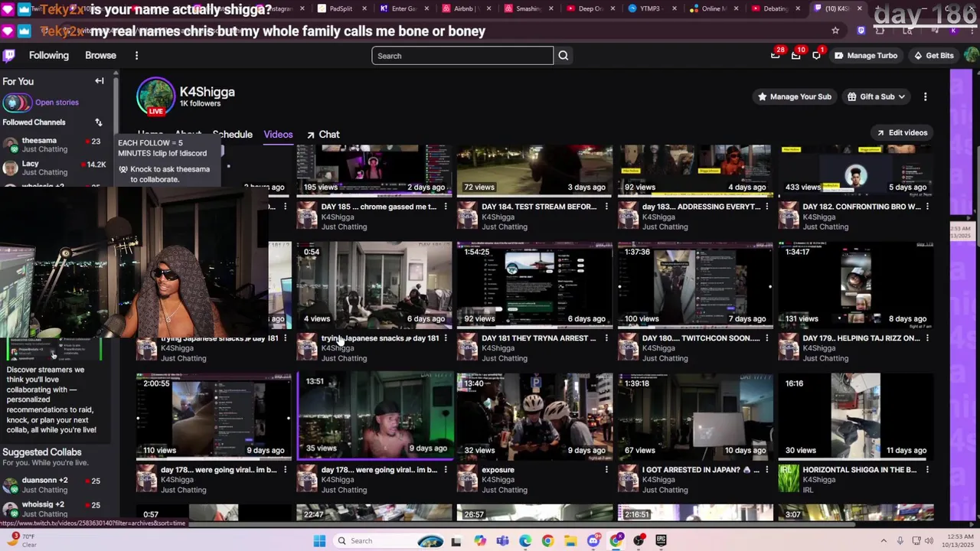Open the channel more options menu
980x551 pixels.
tap(925, 96)
